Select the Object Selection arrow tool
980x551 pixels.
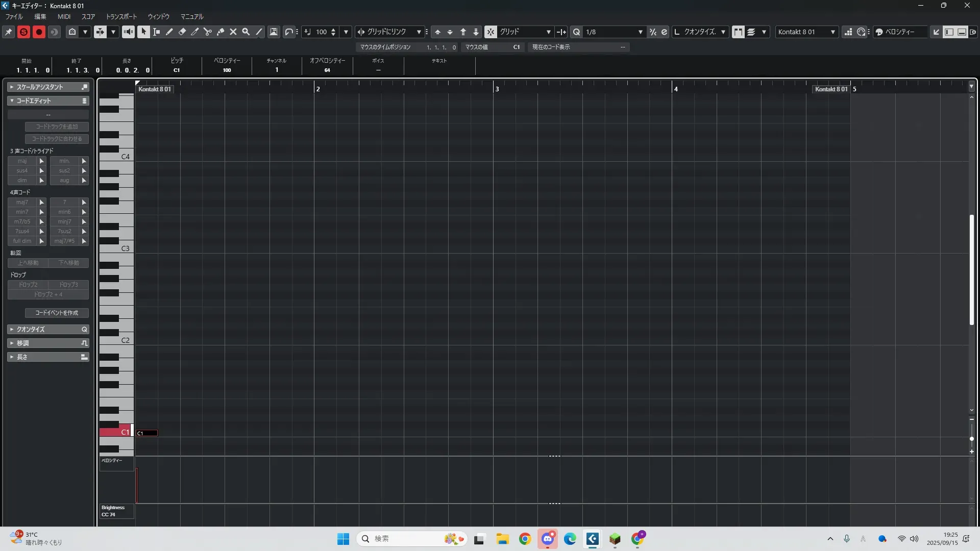[143, 32]
